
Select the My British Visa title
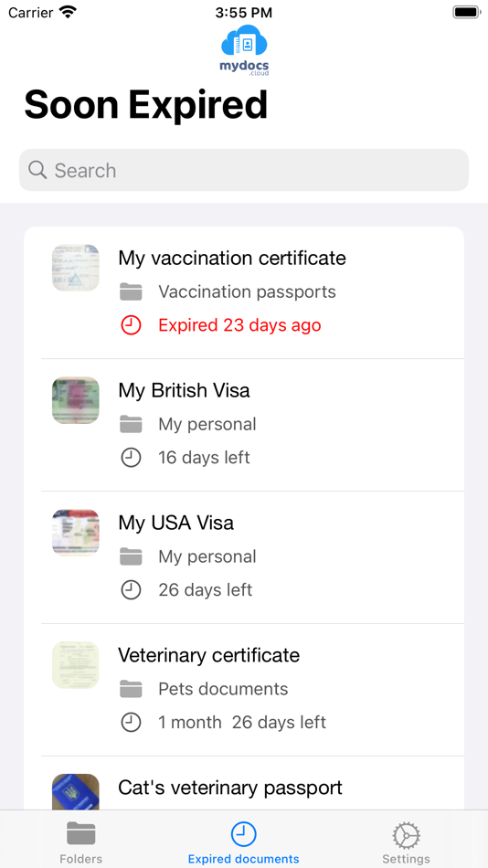[184, 390]
